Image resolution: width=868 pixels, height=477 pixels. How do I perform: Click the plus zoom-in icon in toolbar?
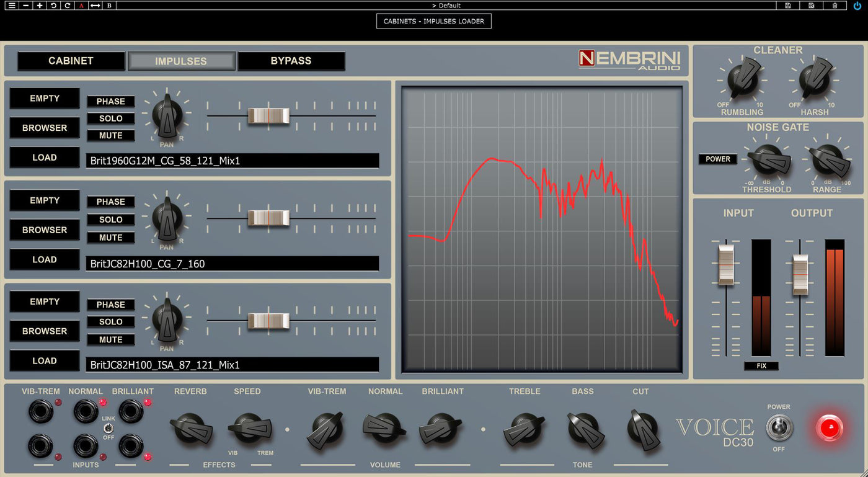coord(40,6)
